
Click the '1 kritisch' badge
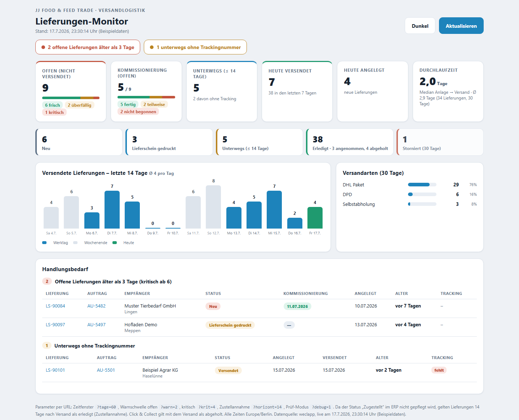pos(54,112)
